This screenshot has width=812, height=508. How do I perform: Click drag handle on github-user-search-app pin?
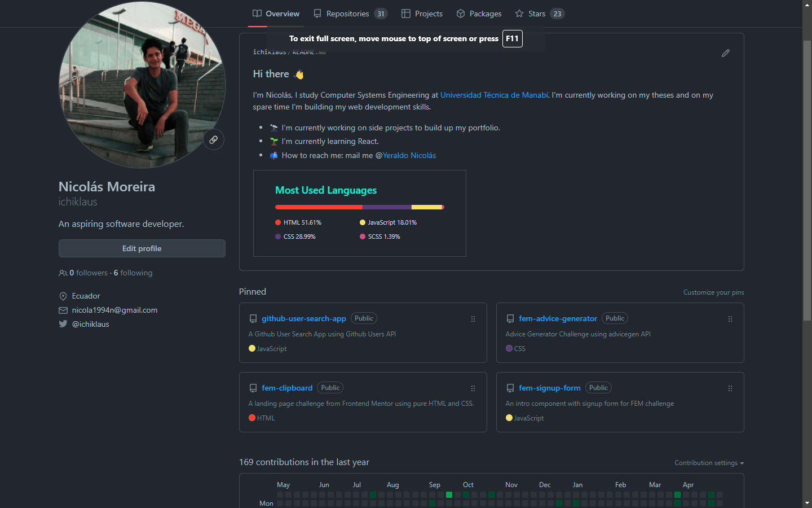(473, 319)
